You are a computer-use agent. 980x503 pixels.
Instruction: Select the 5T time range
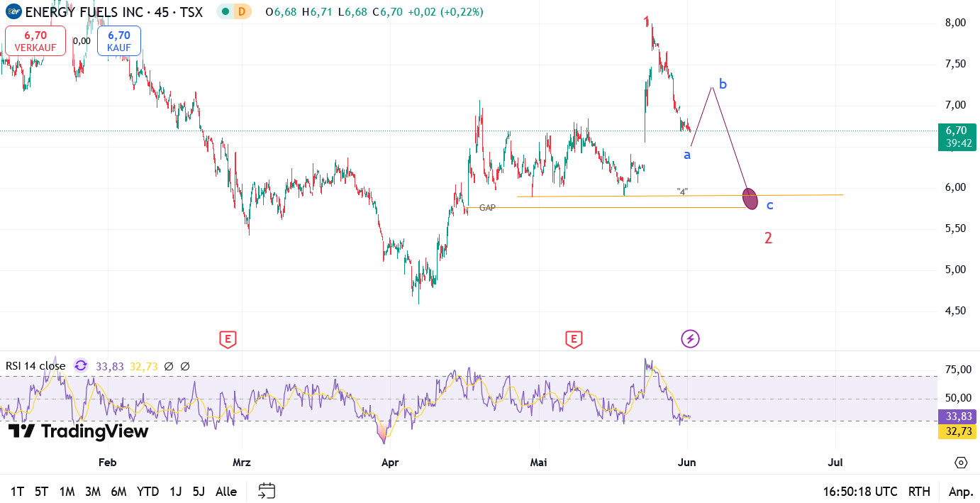click(42, 492)
